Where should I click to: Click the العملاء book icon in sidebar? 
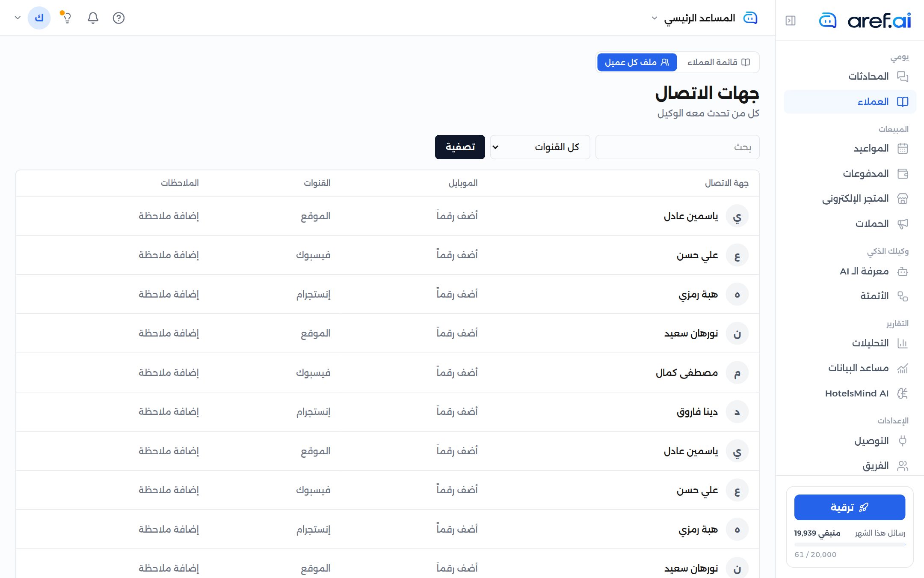tap(903, 102)
